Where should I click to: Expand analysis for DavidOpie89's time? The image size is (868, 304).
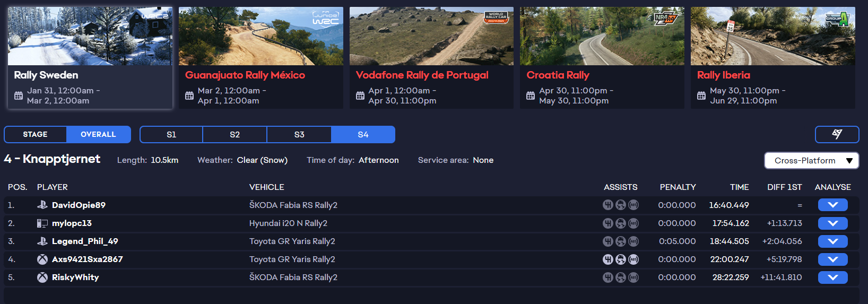pyautogui.click(x=832, y=205)
